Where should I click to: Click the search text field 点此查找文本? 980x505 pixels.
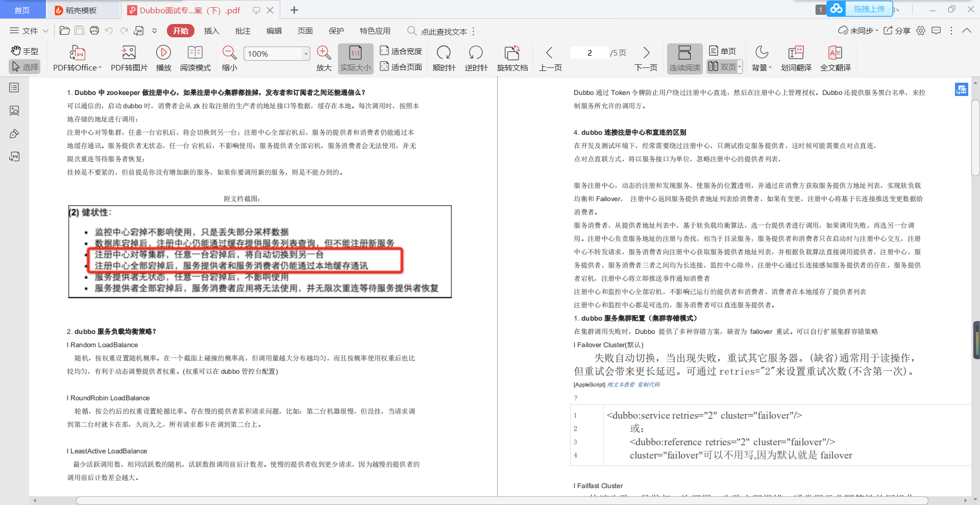[444, 31]
